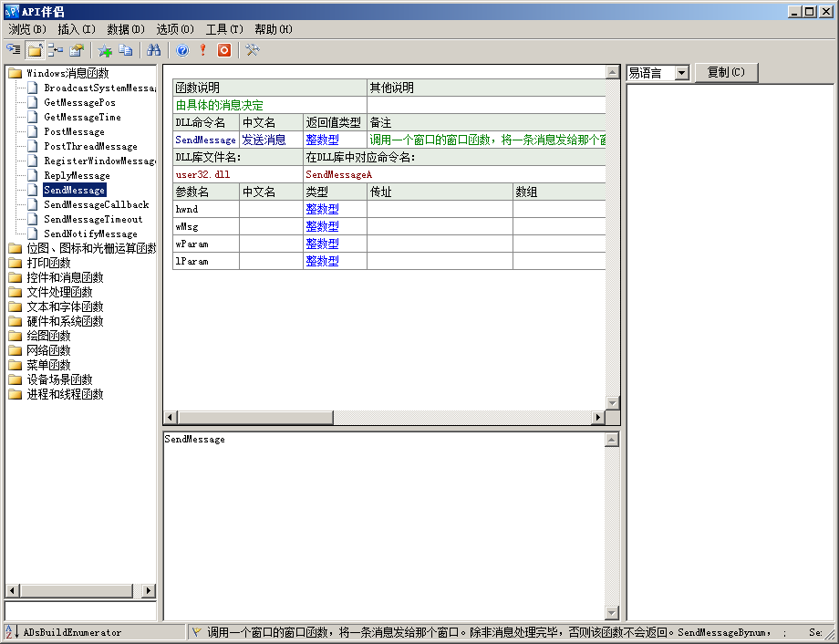Open the 位图、图标和光栅运算函数 folder
This screenshot has height=644, width=839.
(91, 248)
